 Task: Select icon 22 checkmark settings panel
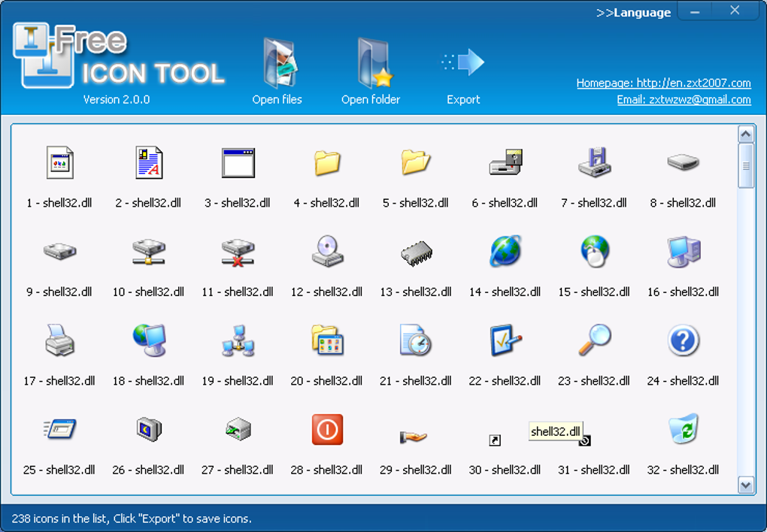505,340
